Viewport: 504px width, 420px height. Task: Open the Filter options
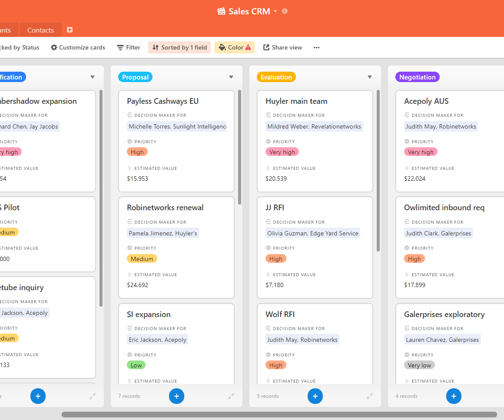click(x=129, y=48)
